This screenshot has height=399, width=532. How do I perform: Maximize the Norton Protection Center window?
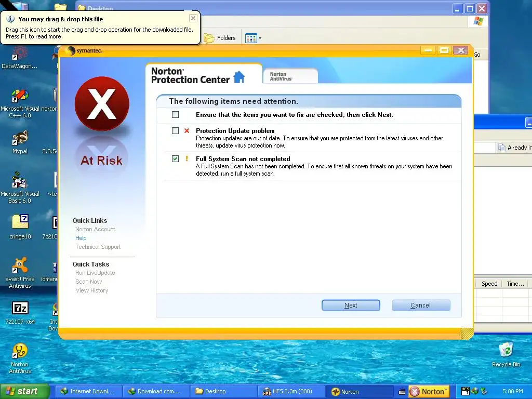point(444,50)
